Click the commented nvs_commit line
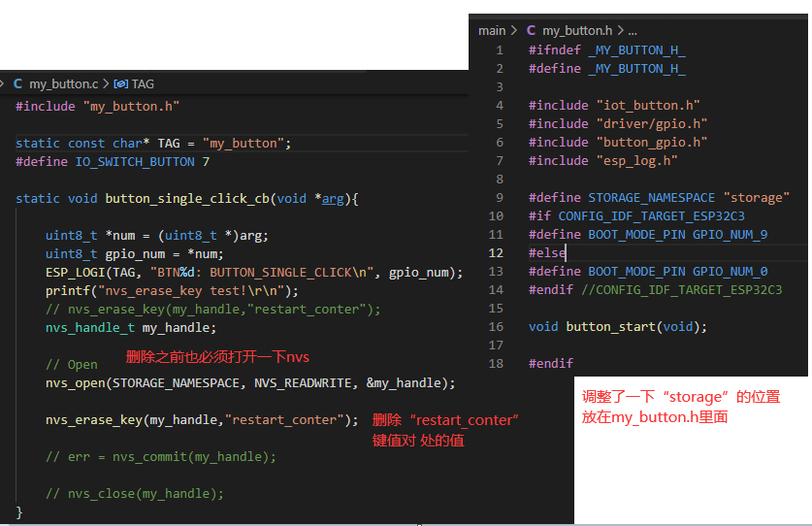 click(161, 456)
